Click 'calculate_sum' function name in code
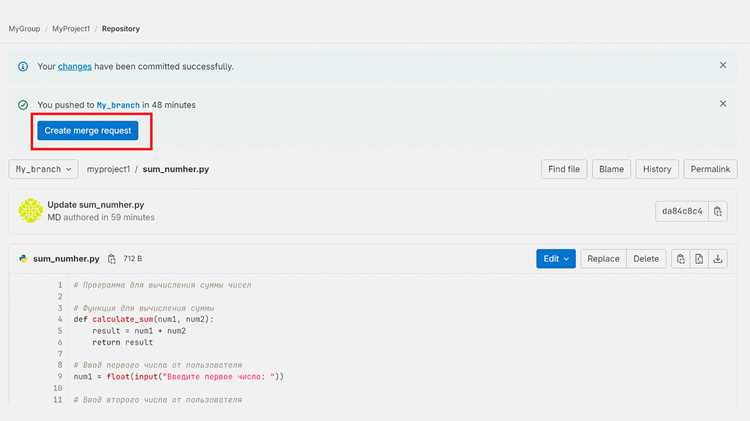 click(x=122, y=319)
